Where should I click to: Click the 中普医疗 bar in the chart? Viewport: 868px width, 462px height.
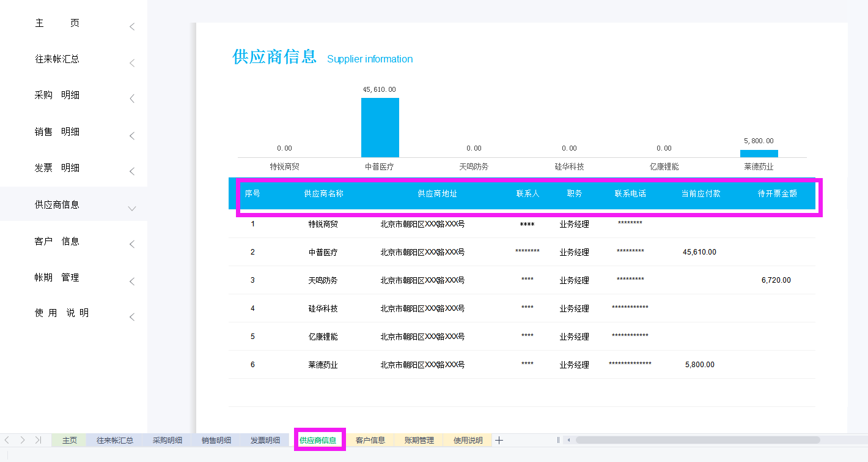coord(380,125)
